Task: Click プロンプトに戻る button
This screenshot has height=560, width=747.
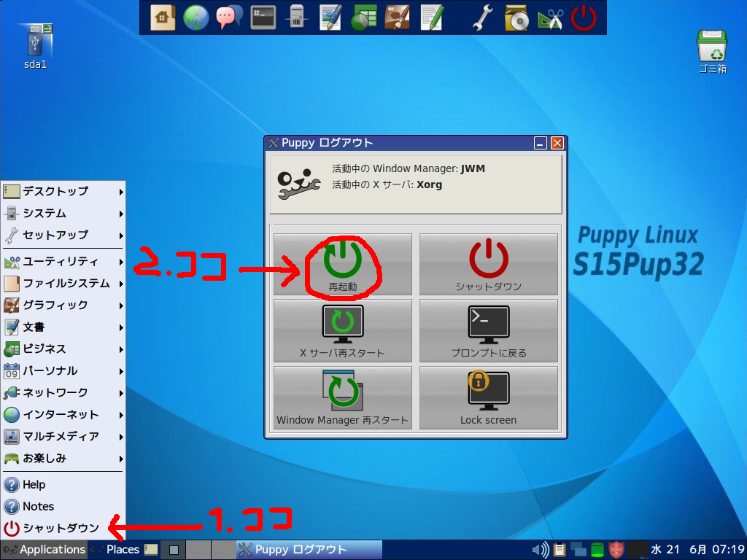Action: [x=488, y=331]
